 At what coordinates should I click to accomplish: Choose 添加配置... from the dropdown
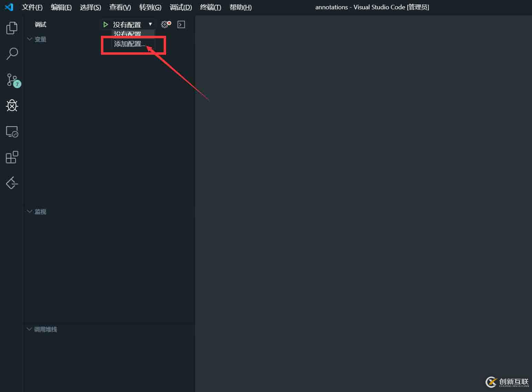click(130, 44)
